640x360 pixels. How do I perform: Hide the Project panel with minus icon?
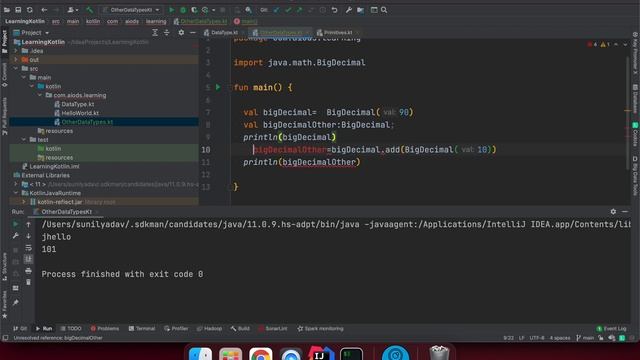(x=193, y=33)
